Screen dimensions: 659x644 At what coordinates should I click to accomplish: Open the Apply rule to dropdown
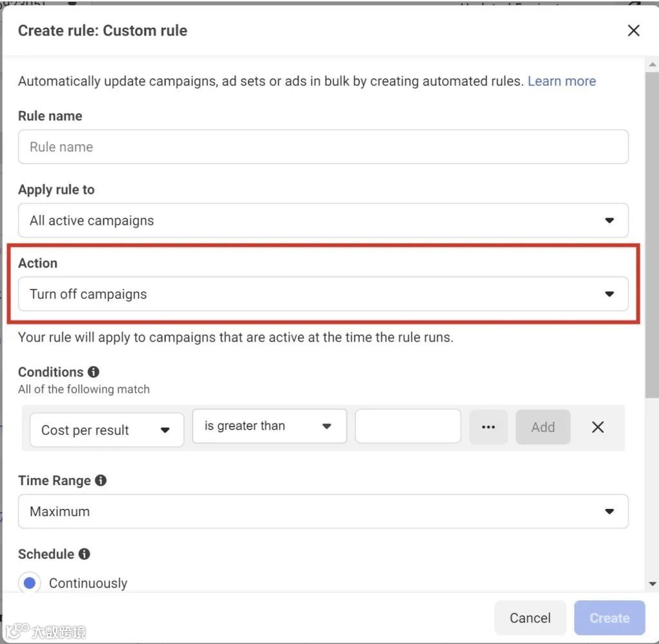pos(323,221)
